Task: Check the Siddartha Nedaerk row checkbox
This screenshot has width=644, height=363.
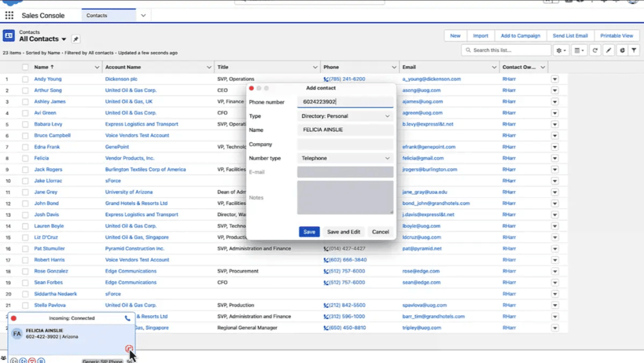Action: [25, 294]
